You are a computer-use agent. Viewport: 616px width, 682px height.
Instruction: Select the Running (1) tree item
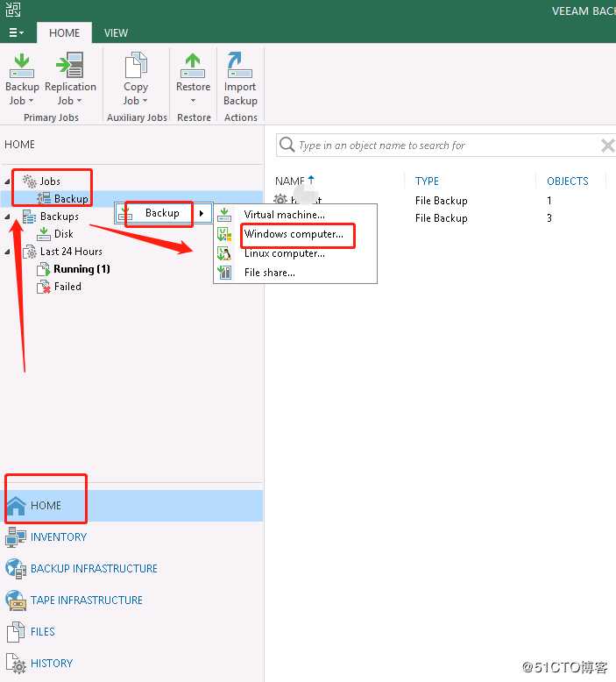[81, 269]
